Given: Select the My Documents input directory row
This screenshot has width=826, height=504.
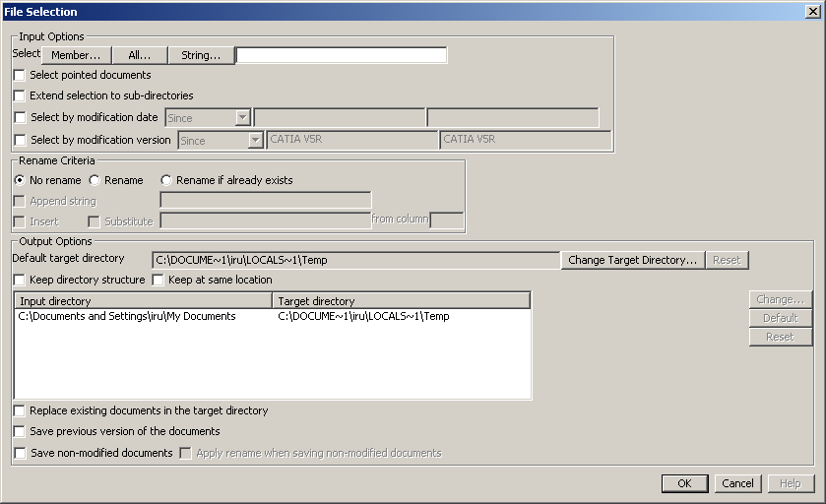Looking at the screenshot, I should pos(127,317).
